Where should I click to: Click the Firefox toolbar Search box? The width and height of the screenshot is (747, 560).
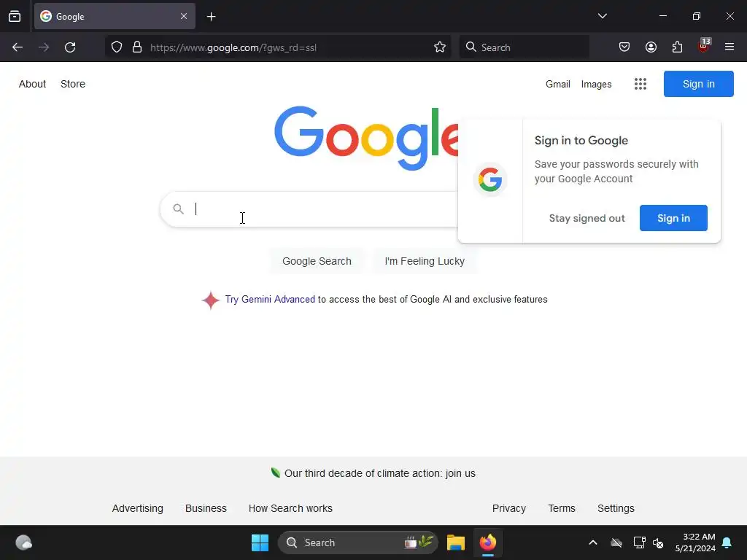(524, 47)
